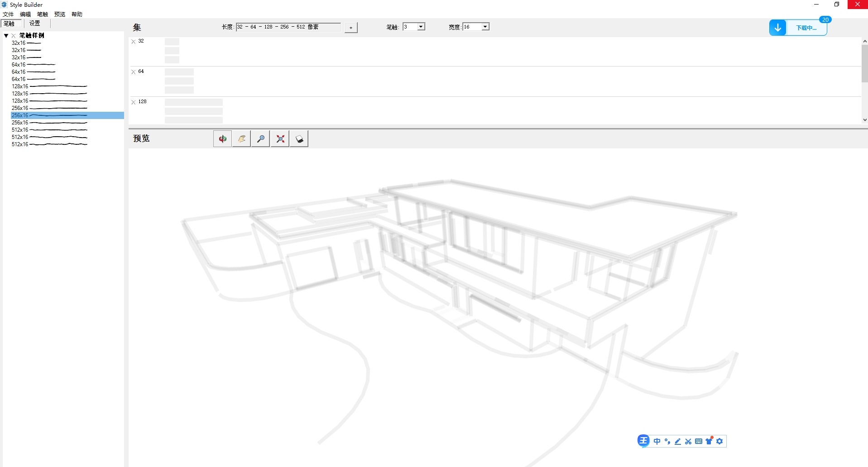The width and height of the screenshot is (868, 467).
Task: Toggle the IME punctuation mode icon
Action: click(x=667, y=441)
